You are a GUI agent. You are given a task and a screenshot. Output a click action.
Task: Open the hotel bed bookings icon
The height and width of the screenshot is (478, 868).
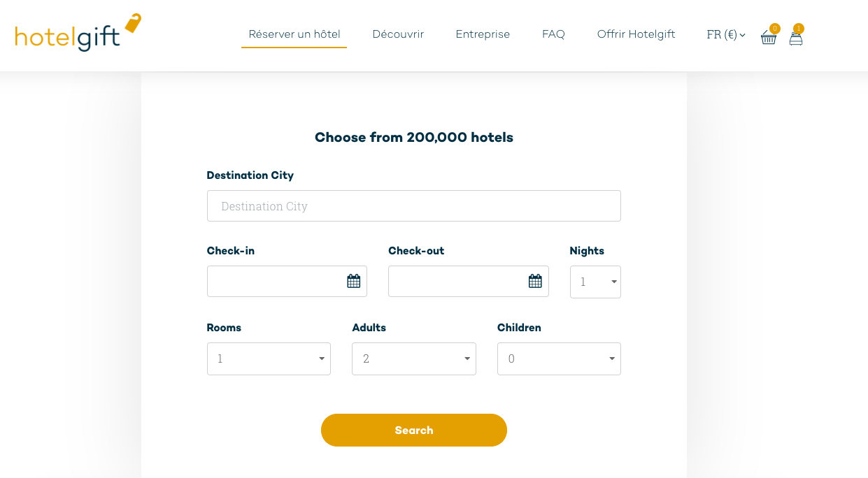(x=796, y=38)
